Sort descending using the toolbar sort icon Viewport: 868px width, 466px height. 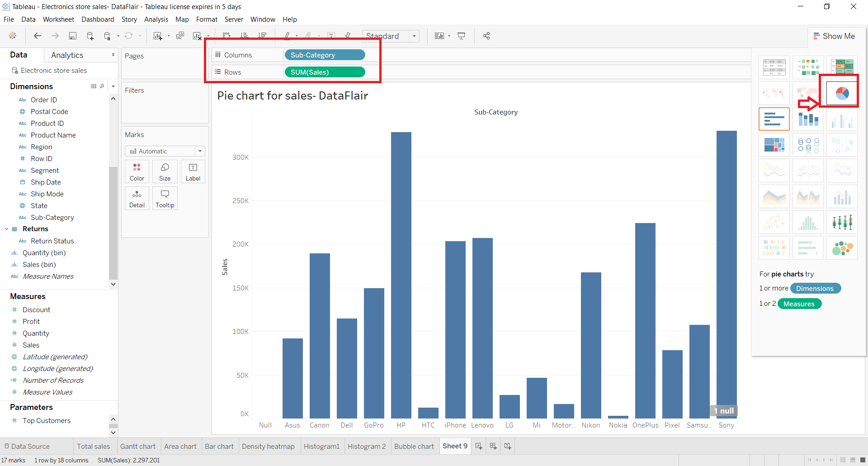pos(262,35)
